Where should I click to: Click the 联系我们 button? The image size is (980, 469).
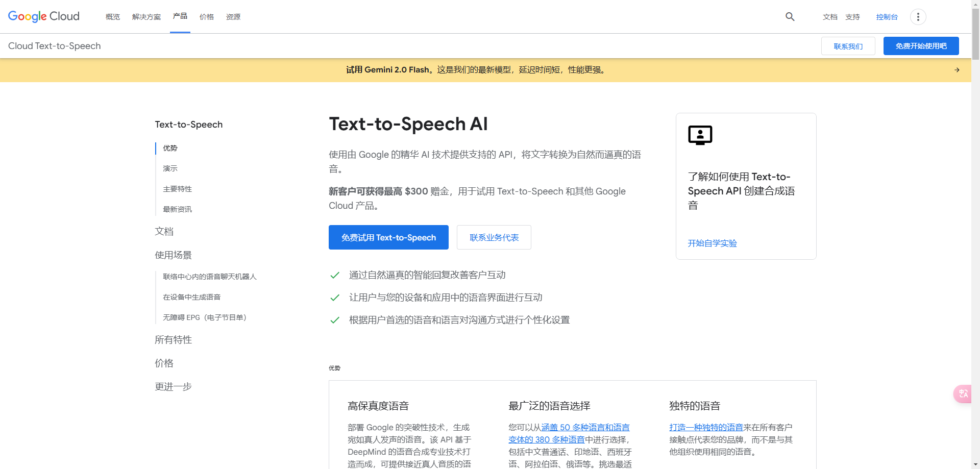pyautogui.click(x=848, y=46)
